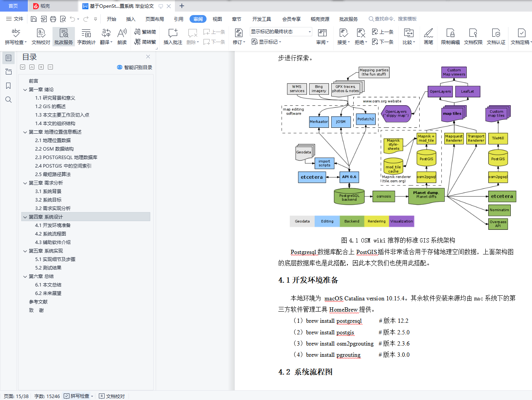Jump to 4.2 系统流程图 in outline
Viewport: 532px width, 400px height.
click(x=51, y=234)
